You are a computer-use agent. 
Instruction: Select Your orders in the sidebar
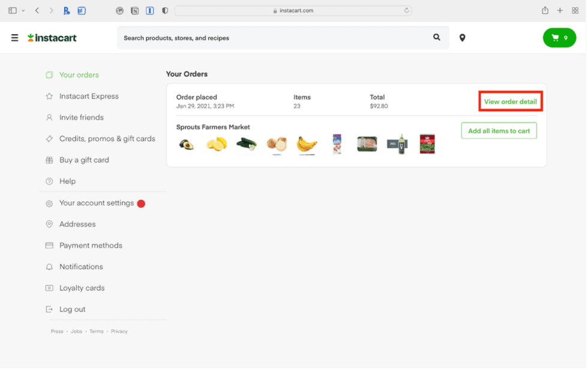pos(78,74)
